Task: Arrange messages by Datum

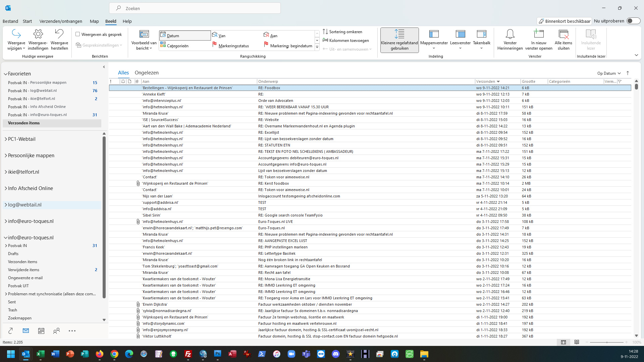Action: [185, 36]
